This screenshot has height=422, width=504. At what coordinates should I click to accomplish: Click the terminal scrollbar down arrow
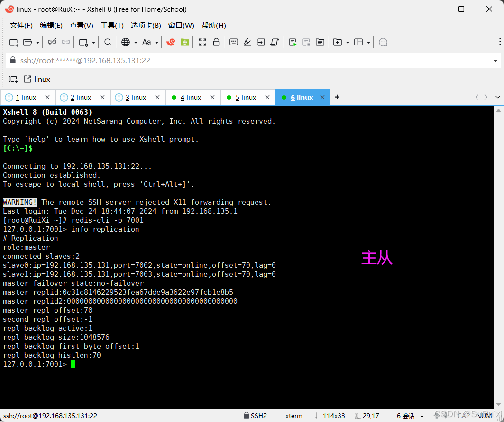pyautogui.click(x=498, y=404)
